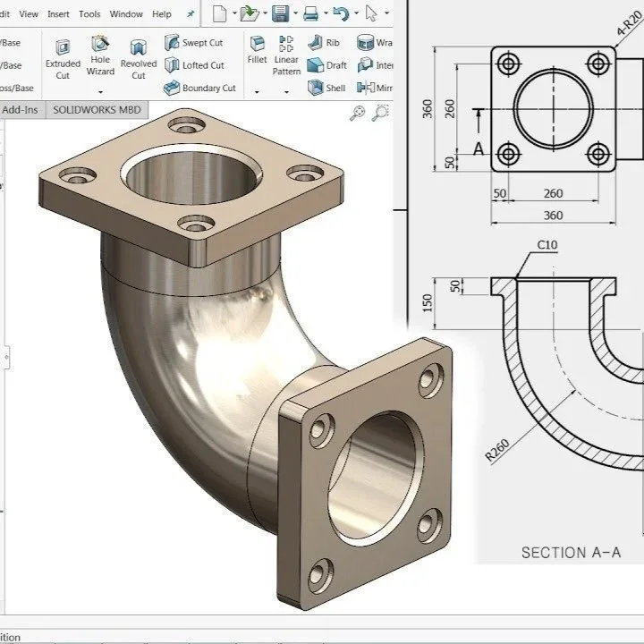This screenshot has width=644, height=644.
Task: Expand the Hole Wizard dropdown arrow
Action: click(x=100, y=92)
